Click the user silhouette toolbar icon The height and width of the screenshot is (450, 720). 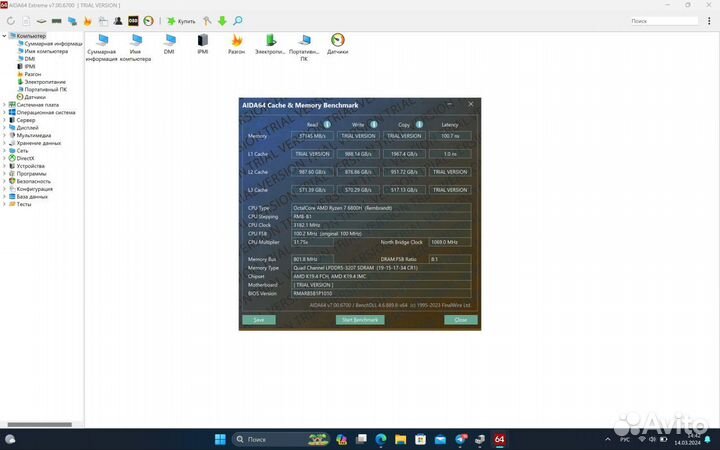coord(118,21)
